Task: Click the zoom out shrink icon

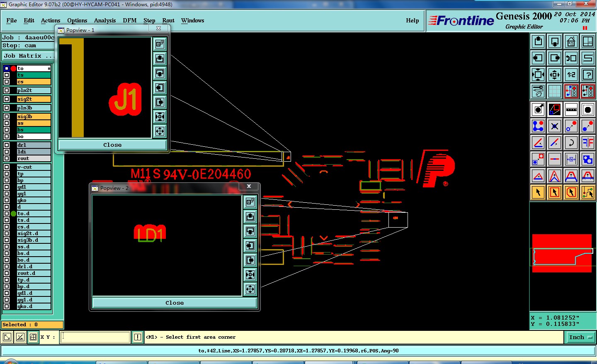Action: click(555, 75)
